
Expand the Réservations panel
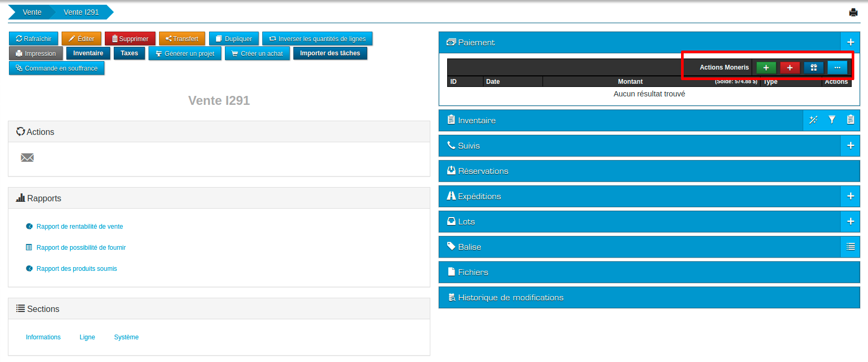483,171
